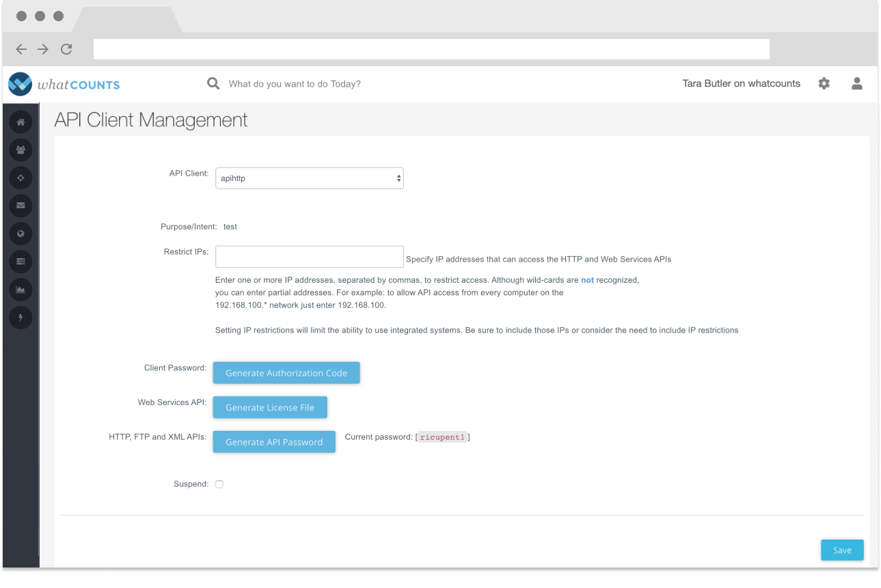This screenshot has width=881, height=588.
Task: Click the crosshair target icon in sidebar
Action: pos(21,178)
